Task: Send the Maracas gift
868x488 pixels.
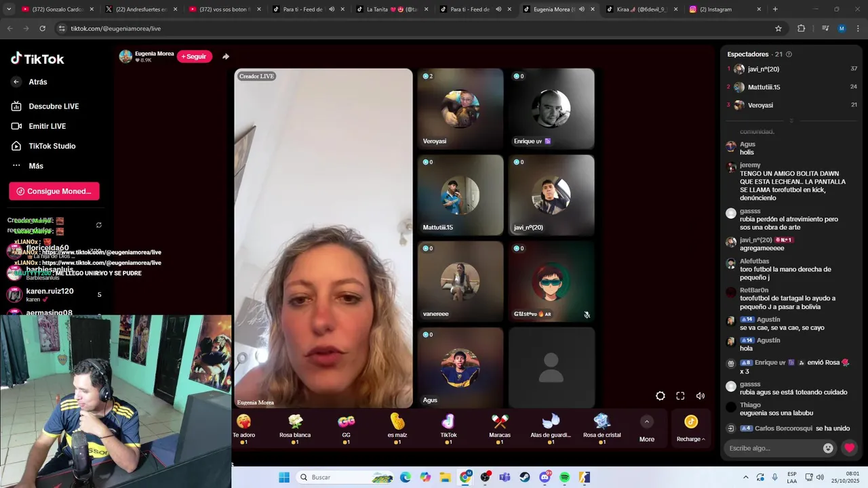Action: click(x=500, y=428)
